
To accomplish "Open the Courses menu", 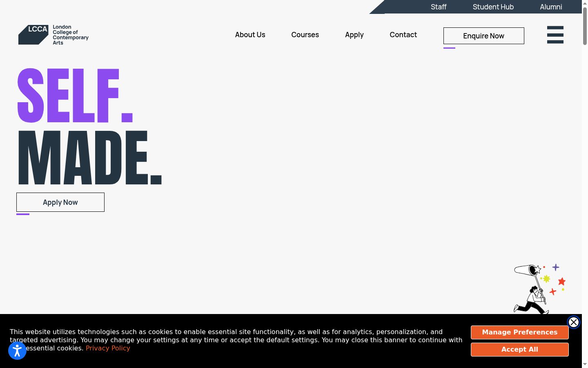I will [x=305, y=35].
